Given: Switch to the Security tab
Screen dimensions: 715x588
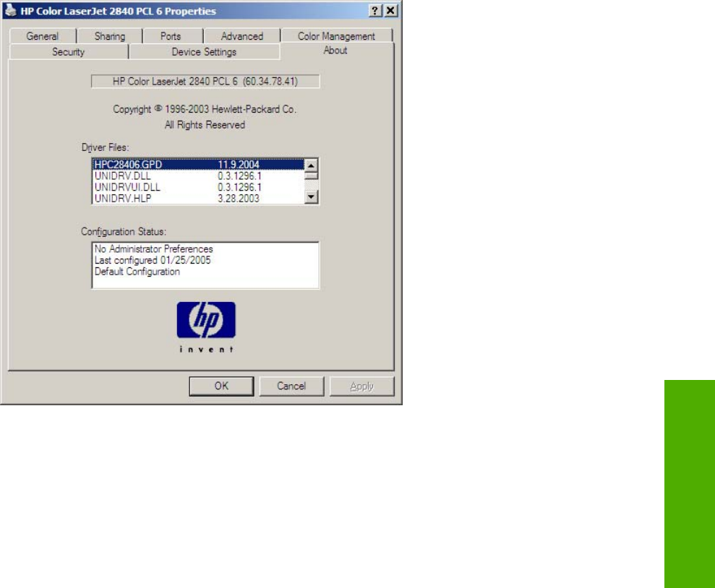Looking at the screenshot, I should tap(69, 52).
